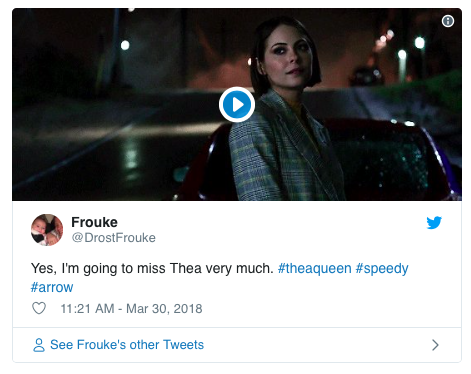Open the video info icon

[448, 21]
